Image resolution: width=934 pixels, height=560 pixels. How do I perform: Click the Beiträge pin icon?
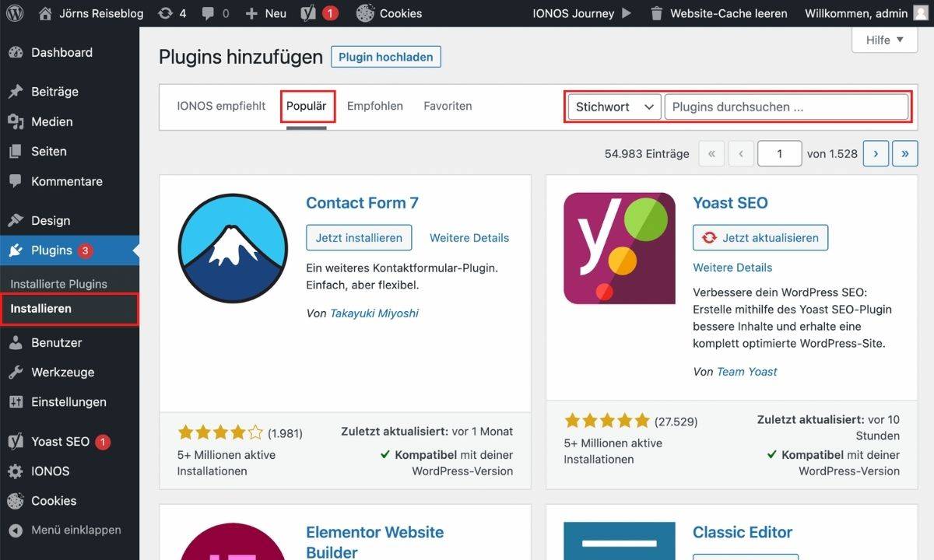pos(16,92)
